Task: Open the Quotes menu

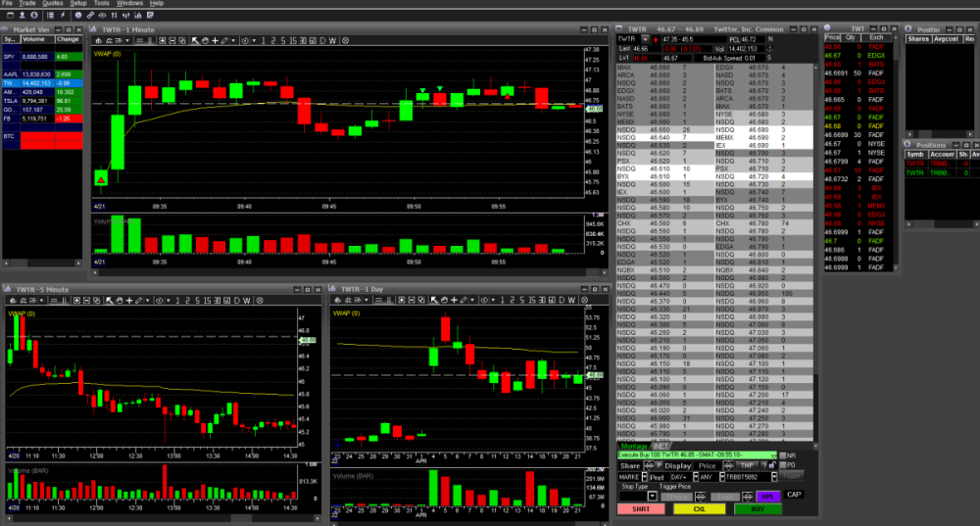Action: 53,3
